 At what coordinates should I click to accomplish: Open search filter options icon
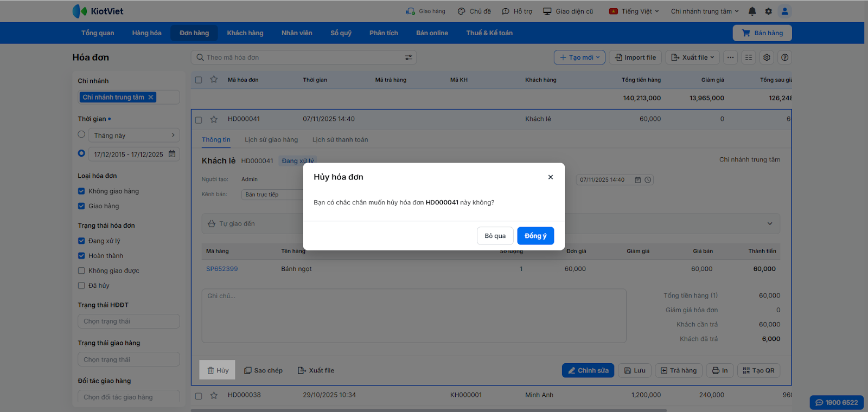[409, 57]
